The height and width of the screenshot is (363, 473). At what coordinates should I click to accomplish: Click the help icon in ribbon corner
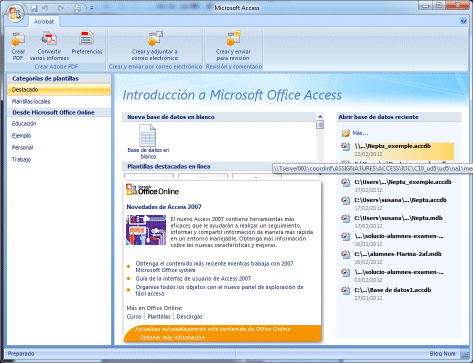tap(463, 21)
